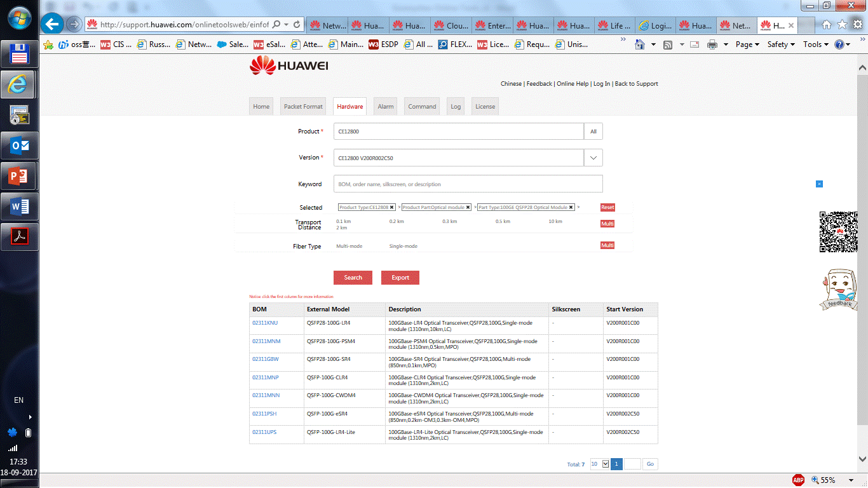868x488 pixels.
Task: Click the EN language indicator
Action: pyautogui.click(x=18, y=400)
